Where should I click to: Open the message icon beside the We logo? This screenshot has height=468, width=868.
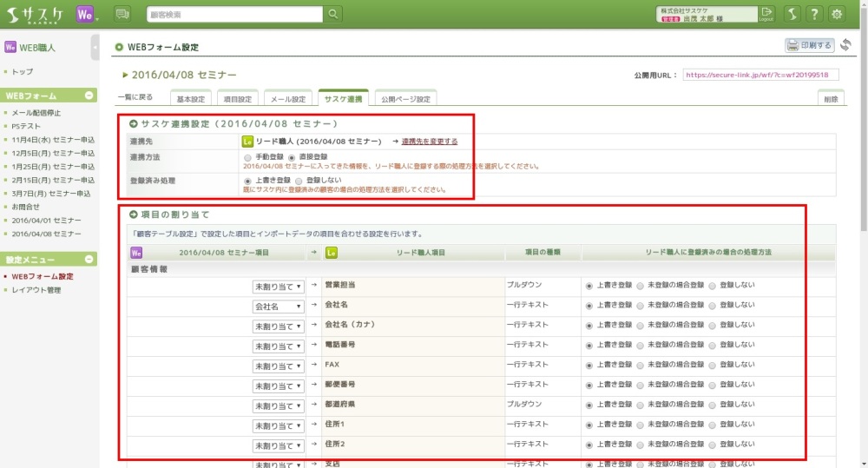122,14
